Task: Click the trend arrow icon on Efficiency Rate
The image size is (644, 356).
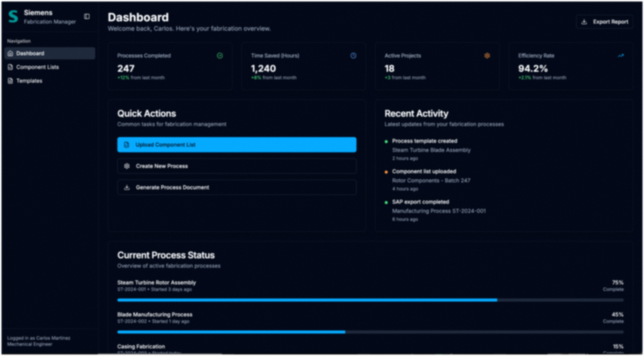Action: pyautogui.click(x=621, y=56)
